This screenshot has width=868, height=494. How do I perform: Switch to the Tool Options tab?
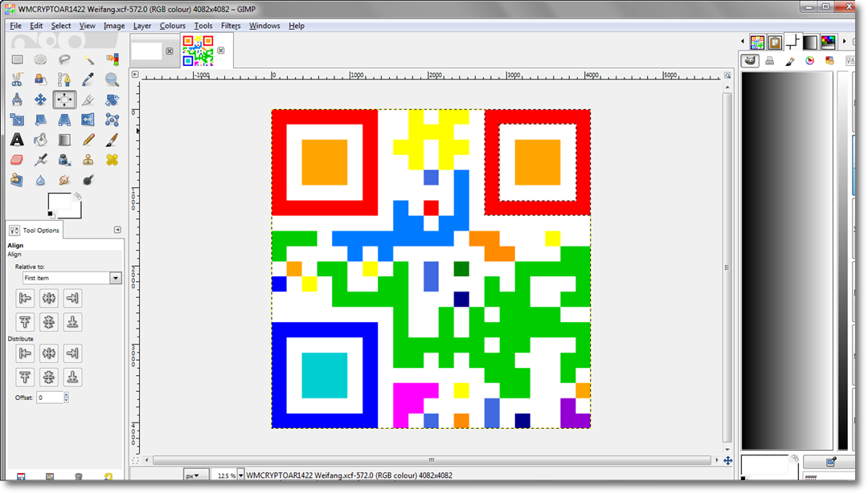[35, 230]
